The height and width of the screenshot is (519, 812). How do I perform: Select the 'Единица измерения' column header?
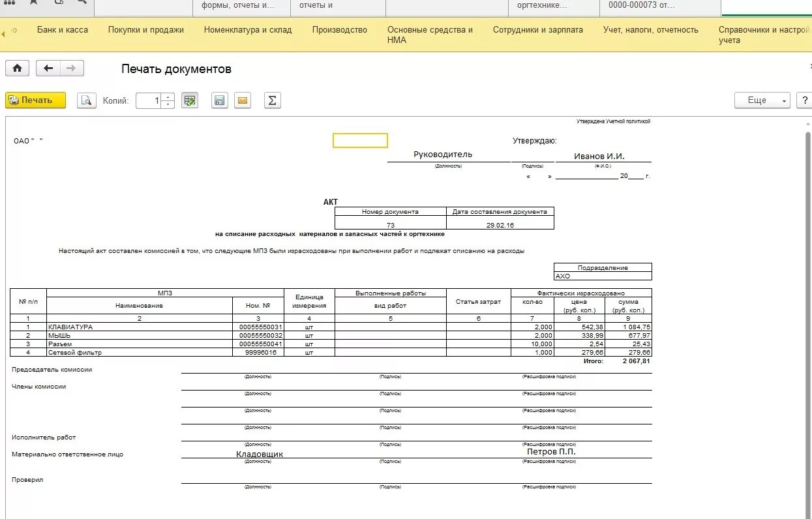309,302
